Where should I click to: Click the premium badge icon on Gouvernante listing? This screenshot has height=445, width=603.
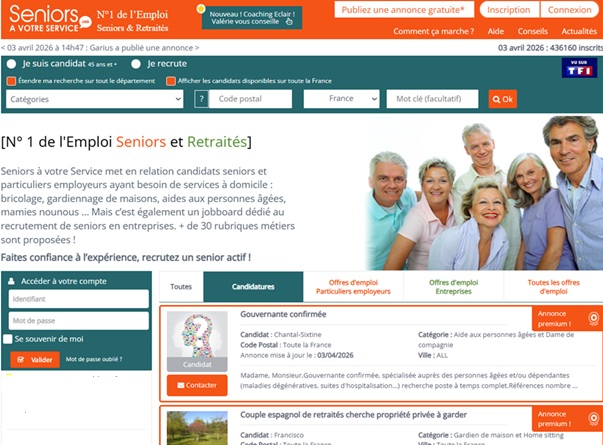(592, 319)
